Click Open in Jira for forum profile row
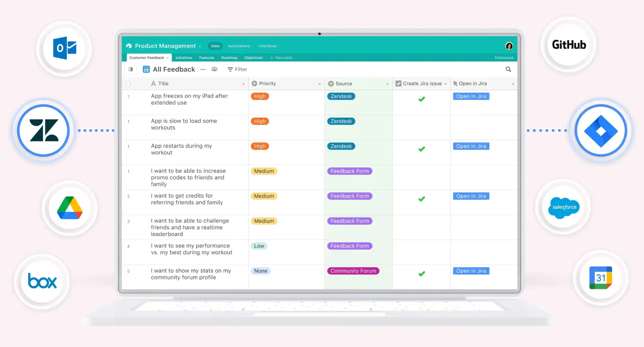Viewport: 644px width, 347px height. click(471, 271)
